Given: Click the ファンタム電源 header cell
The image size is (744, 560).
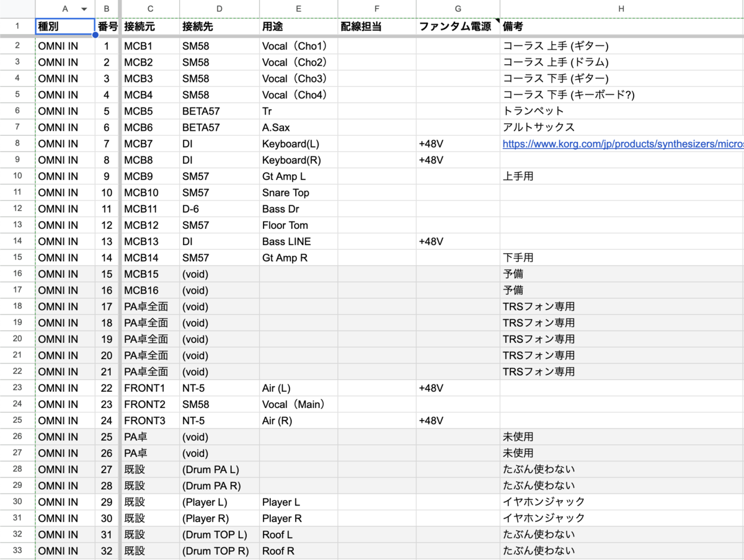Looking at the screenshot, I should click(458, 27).
